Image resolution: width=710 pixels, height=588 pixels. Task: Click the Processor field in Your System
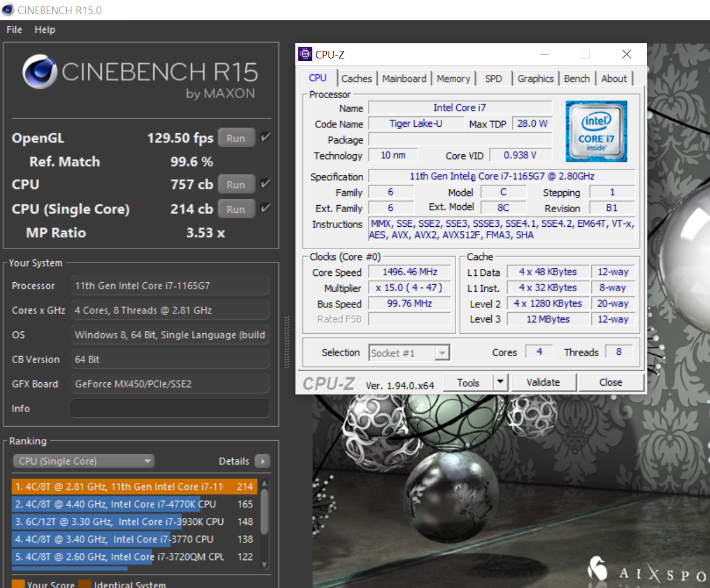point(170,286)
